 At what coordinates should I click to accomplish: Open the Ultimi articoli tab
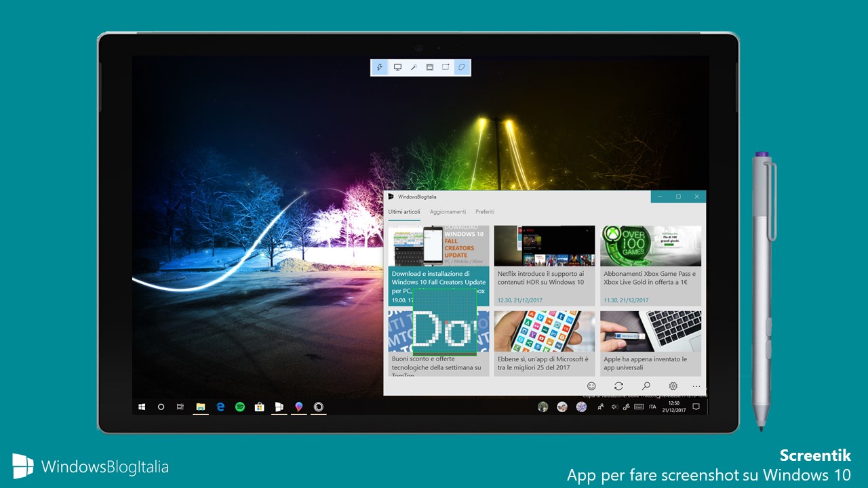coord(404,212)
